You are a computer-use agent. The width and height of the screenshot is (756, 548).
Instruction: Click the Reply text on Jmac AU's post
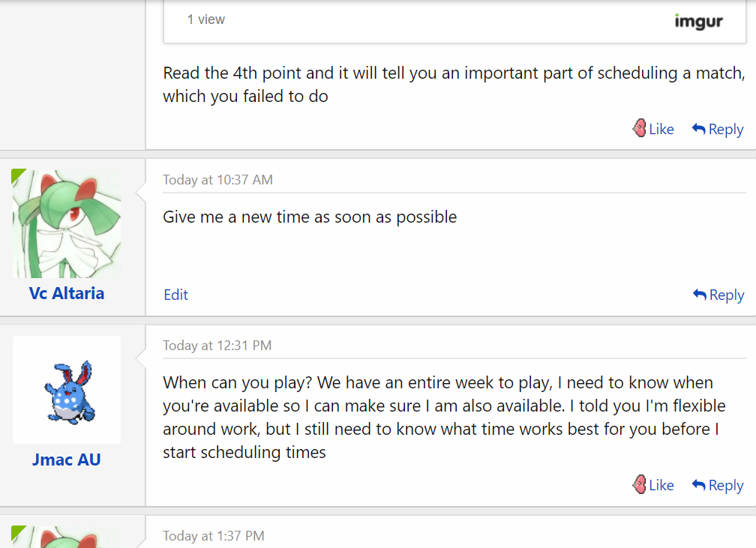[726, 485]
